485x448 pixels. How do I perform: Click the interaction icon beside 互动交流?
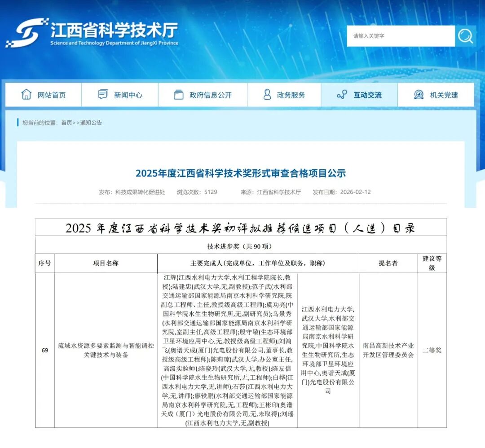click(342, 95)
